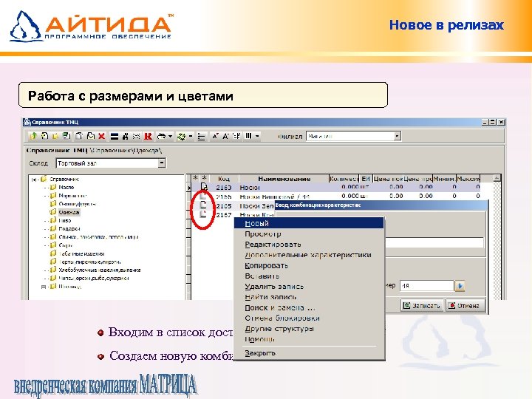Click the list lines toolbar icon
The image size is (532, 399).
(x=202, y=137)
